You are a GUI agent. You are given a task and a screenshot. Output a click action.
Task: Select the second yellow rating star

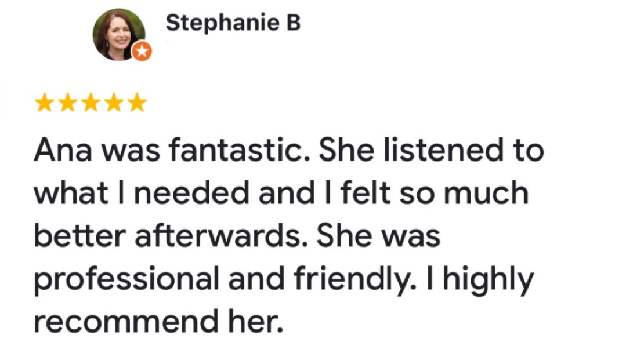67,102
